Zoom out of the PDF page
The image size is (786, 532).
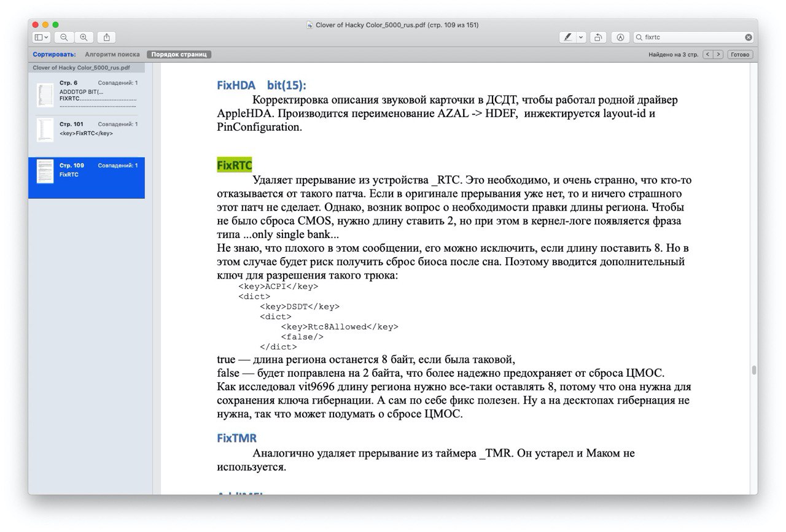click(64, 37)
